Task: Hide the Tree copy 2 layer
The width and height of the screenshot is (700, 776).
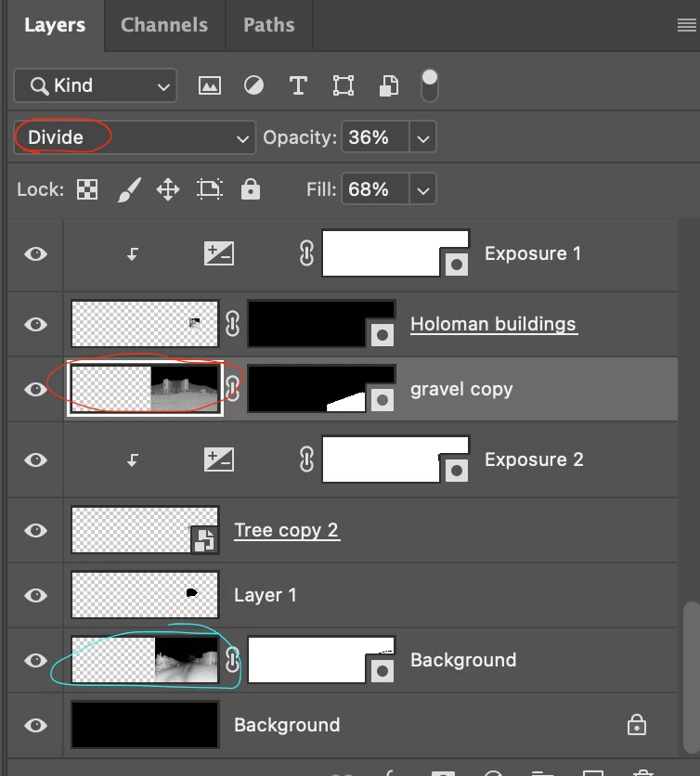Action: pyautogui.click(x=35, y=531)
